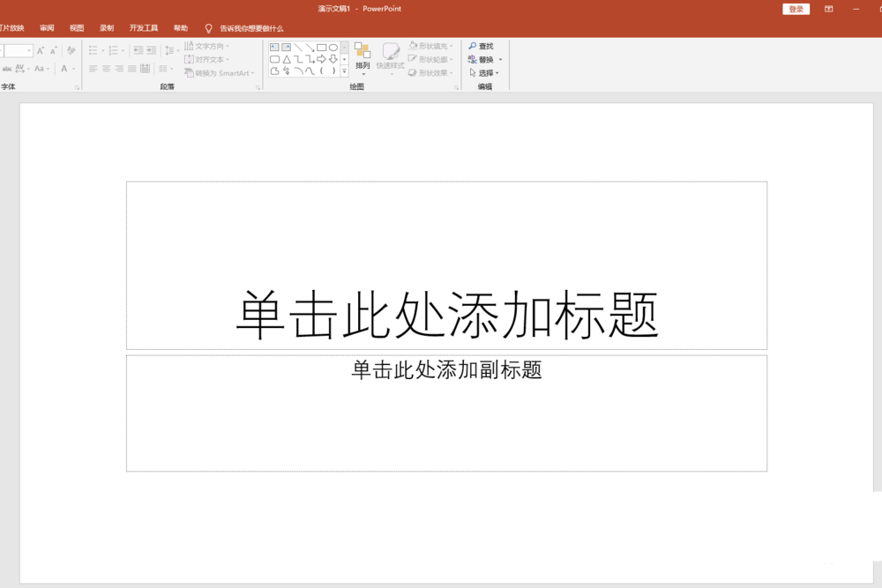Select the Arc shape

(x=298, y=71)
